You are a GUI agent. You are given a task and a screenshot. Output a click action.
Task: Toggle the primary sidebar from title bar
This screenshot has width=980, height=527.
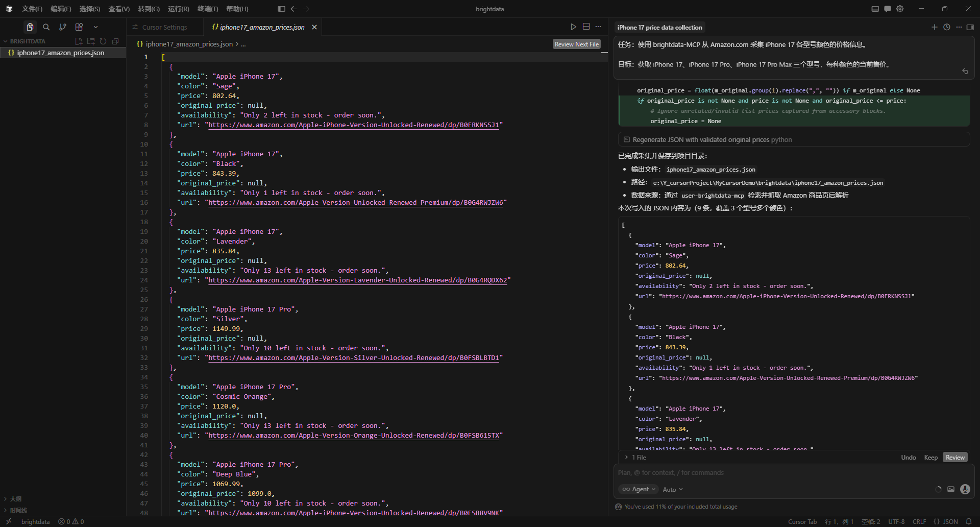click(281, 9)
